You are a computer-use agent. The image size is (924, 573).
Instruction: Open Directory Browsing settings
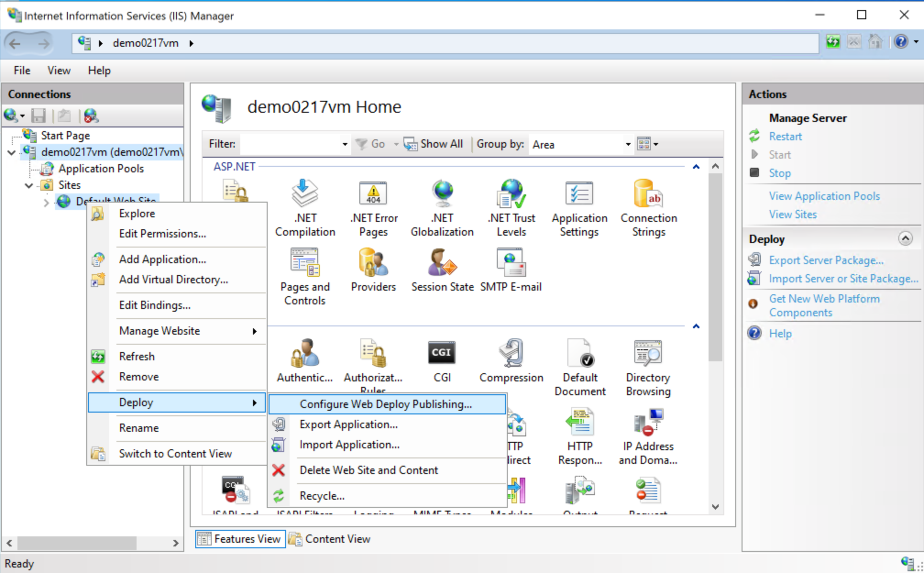click(x=648, y=362)
